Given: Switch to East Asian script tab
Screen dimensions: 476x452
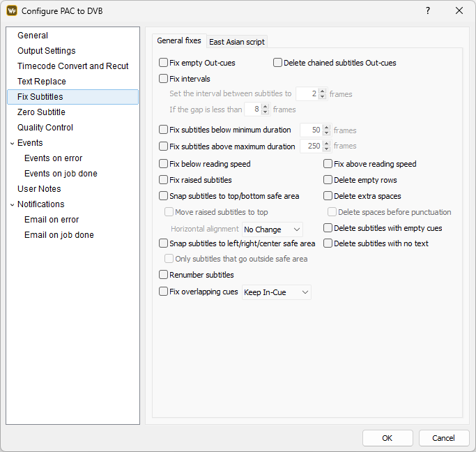Looking at the screenshot, I should point(237,42).
